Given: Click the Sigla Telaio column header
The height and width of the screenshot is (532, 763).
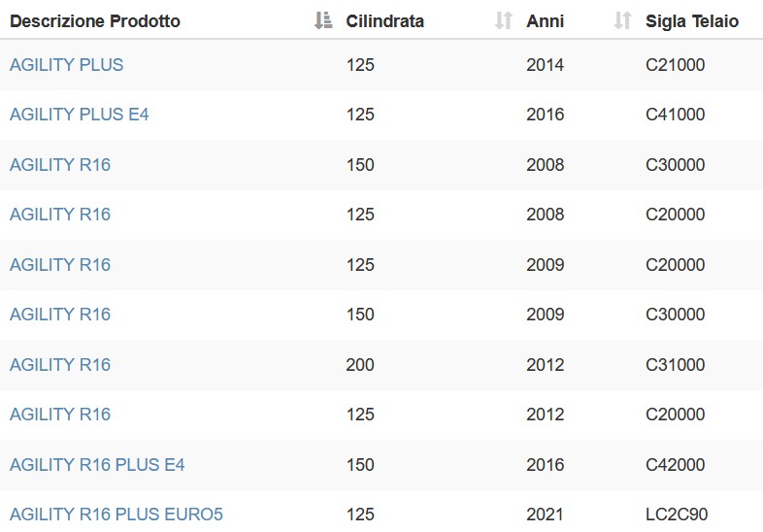Looking at the screenshot, I should tap(692, 21).
